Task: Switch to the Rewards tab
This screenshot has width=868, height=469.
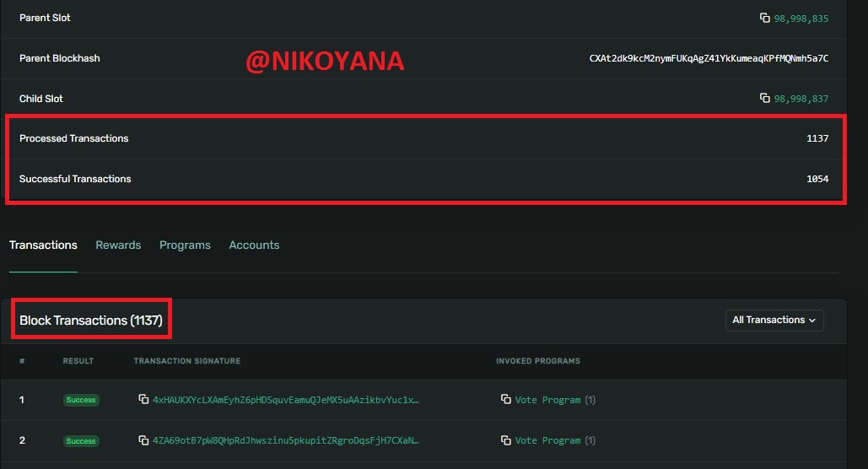Action: coord(118,245)
